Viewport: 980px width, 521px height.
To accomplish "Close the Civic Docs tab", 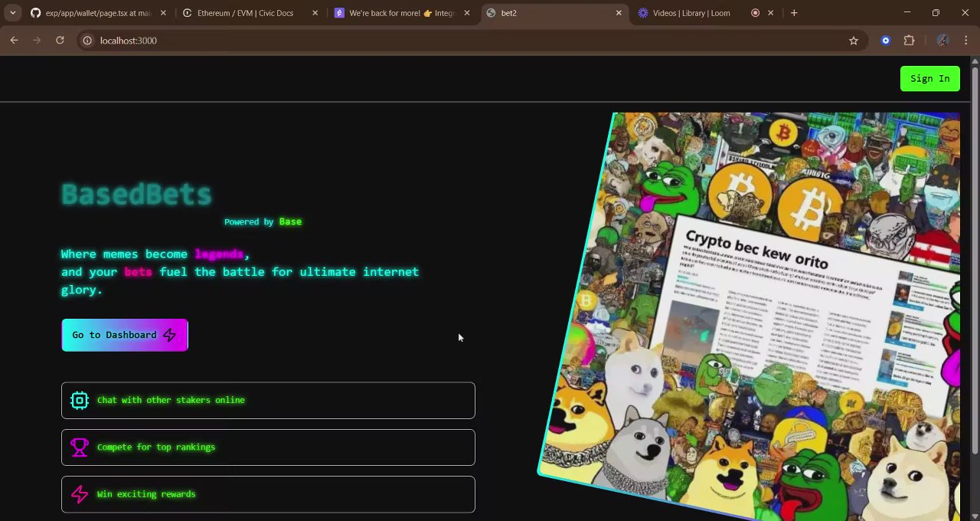I will [x=315, y=13].
